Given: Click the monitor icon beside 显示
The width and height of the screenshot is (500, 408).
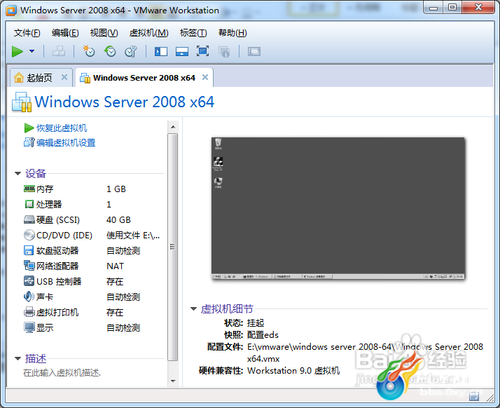Looking at the screenshot, I should click(29, 327).
